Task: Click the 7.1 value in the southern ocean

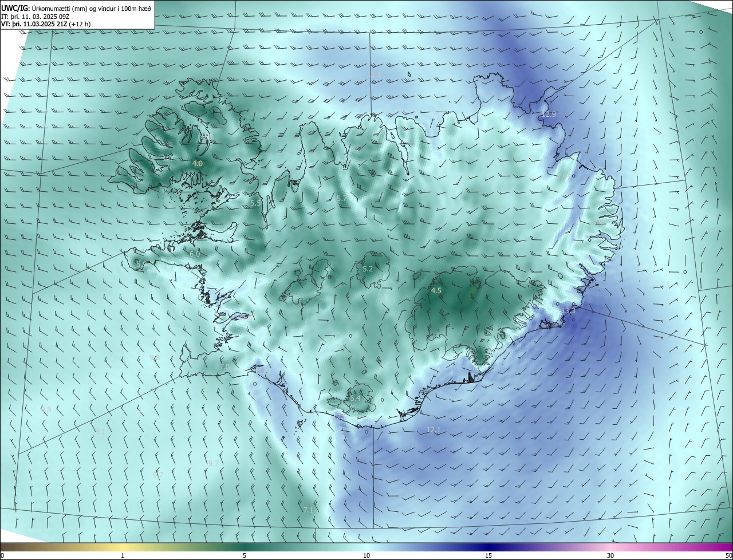Action: [x=308, y=510]
